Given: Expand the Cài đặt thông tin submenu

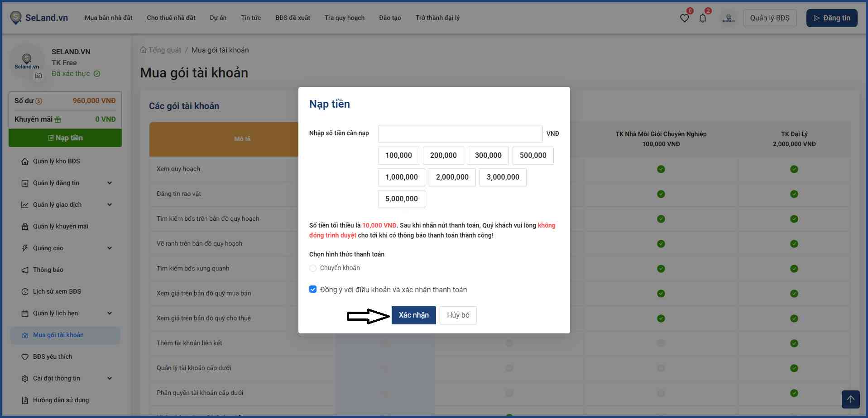Looking at the screenshot, I should 110,378.
